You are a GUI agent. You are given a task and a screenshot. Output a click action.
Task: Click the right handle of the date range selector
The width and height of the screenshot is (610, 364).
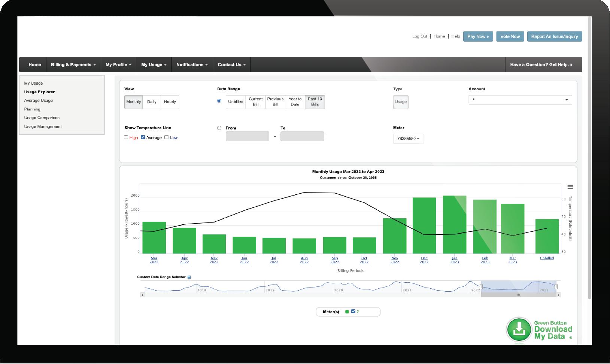pos(556,286)
